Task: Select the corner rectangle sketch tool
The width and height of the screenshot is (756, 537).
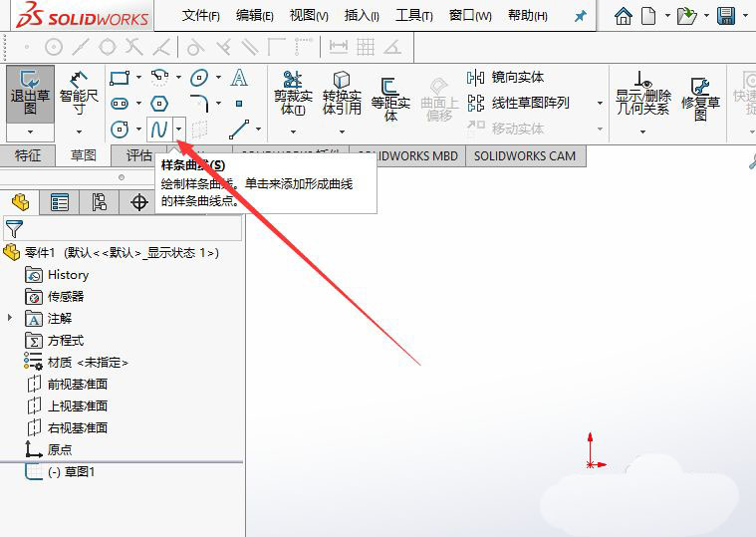Action: [x=120, y=77]
